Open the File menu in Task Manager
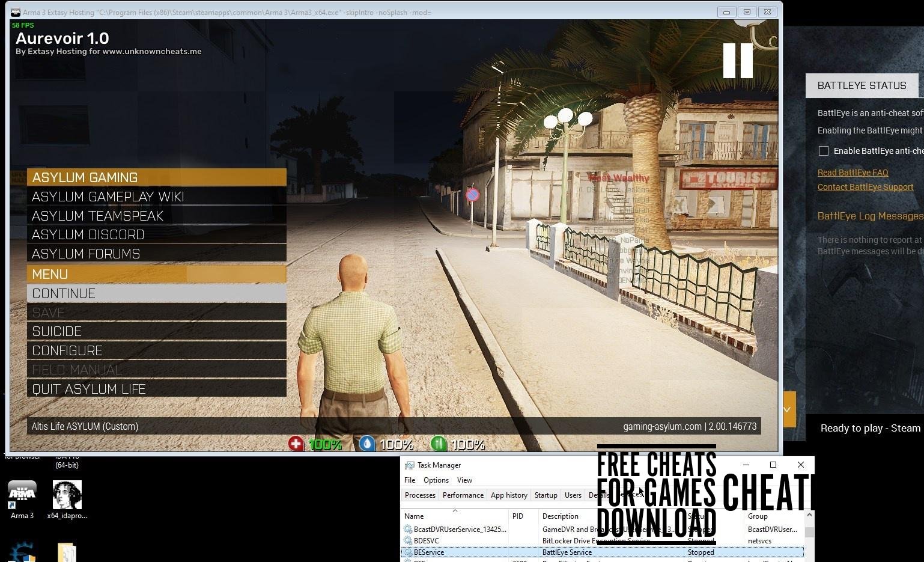Screen dimensions: 924x562 click(x=410, y=480)
